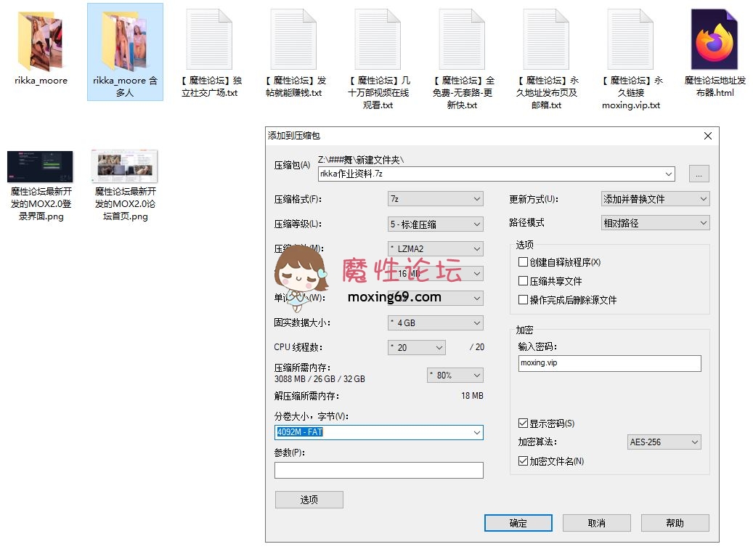Open the LZMA2 compression method dropdown
The width and height of the screenshot is (753, 560).
pos(435,249)
